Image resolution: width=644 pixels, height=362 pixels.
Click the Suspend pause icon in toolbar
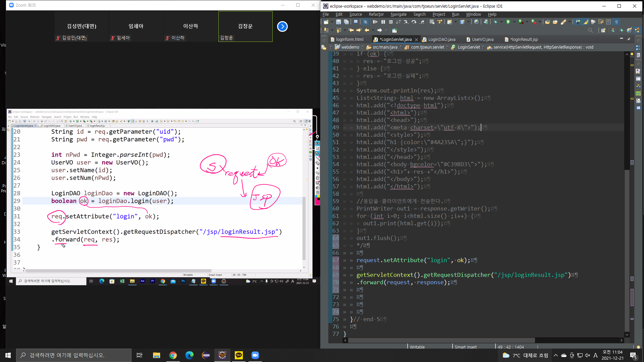(383, 22)
